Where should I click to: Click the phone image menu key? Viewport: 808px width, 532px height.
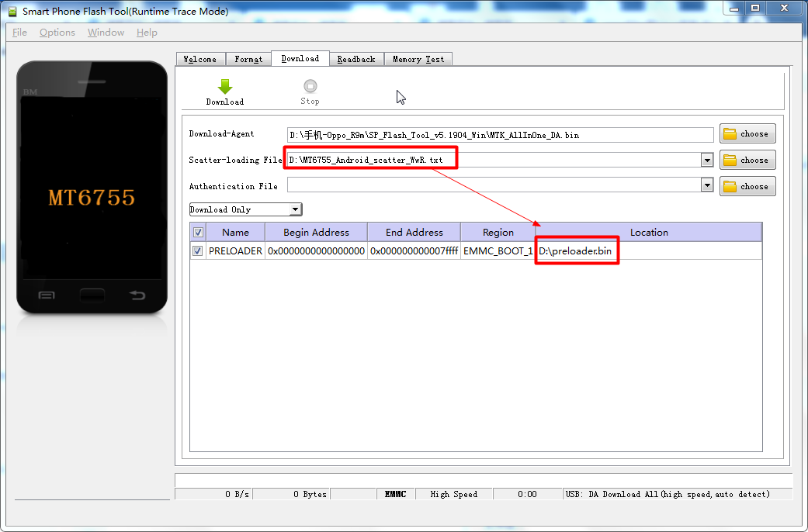pos(47,295)
